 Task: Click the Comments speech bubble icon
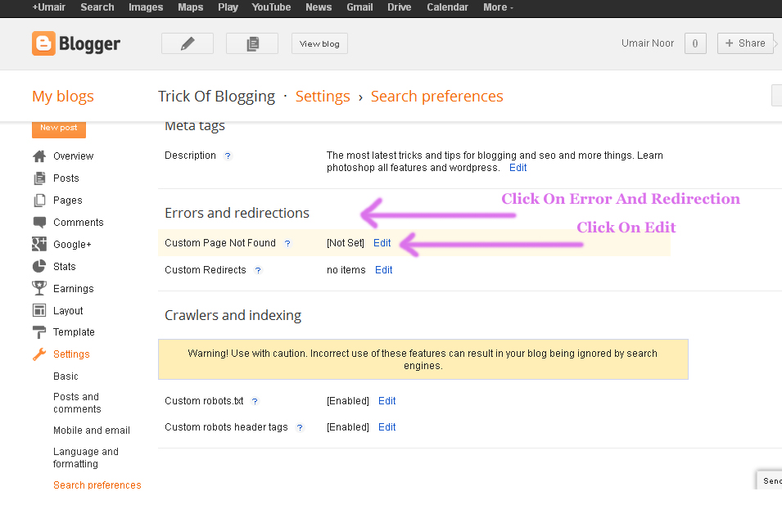(x=39, y=223)
